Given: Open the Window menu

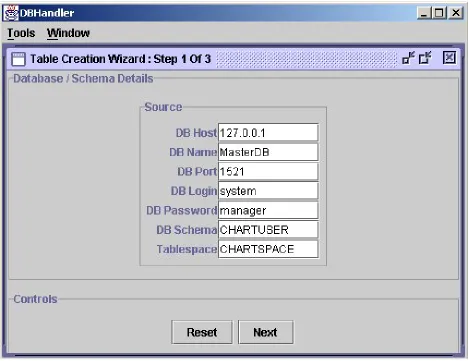Looking at the screenshot, I should coord(68,33).
